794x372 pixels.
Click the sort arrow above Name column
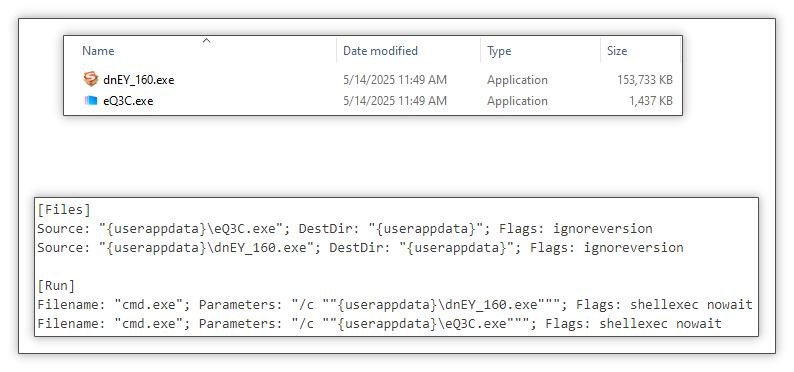206,40
